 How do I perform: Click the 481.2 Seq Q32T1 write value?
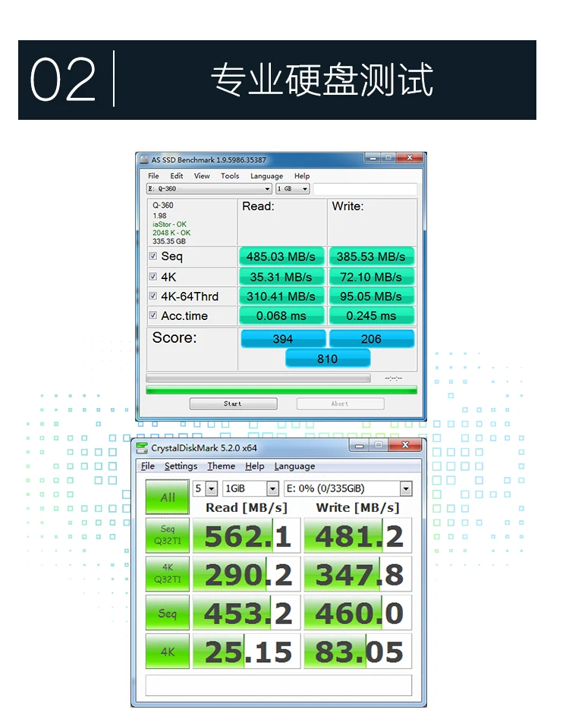(x=357, y=535)
